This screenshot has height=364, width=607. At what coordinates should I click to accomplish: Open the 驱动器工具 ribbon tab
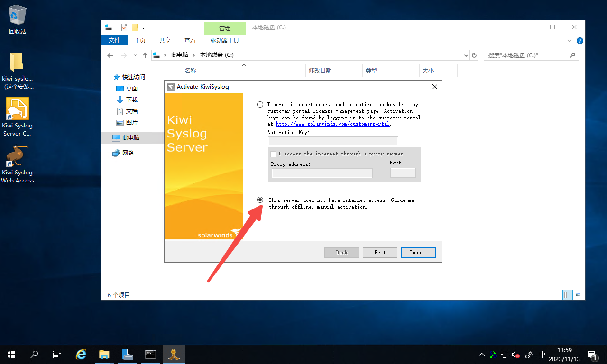(225, 40)
